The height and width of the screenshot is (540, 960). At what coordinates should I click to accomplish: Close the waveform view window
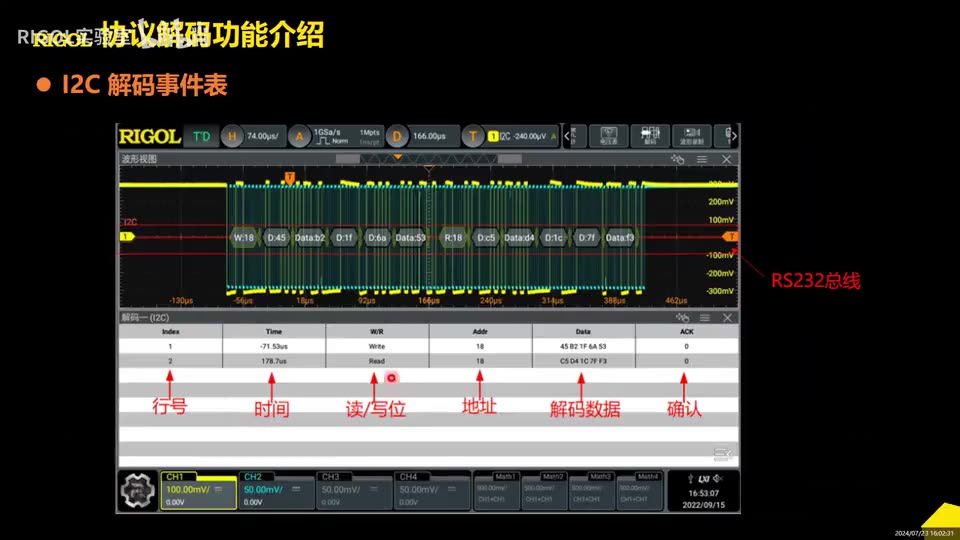(726, 159)
